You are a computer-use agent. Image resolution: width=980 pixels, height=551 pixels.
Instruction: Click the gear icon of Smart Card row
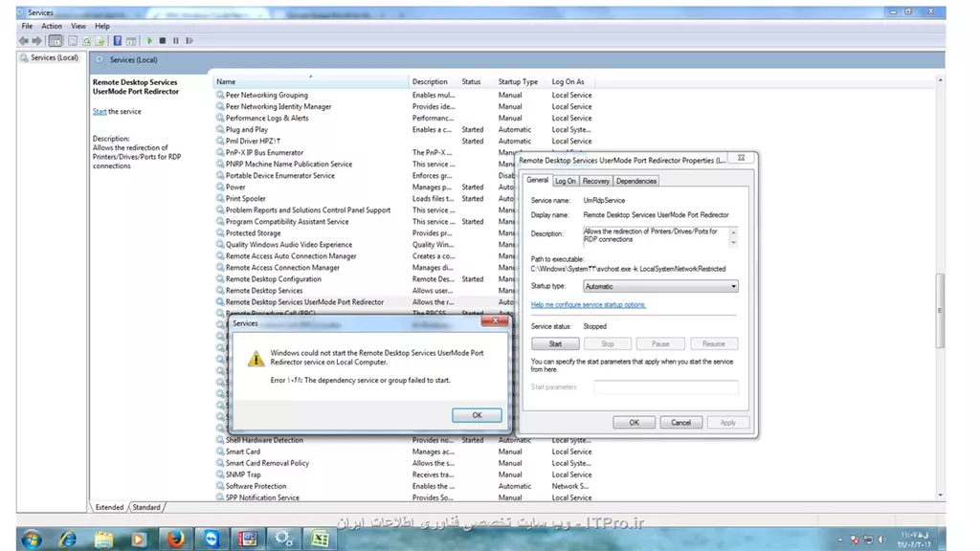[x=220, y=452]
